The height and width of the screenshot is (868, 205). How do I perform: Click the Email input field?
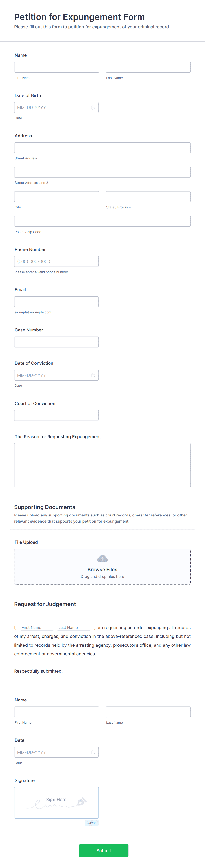click(56, 301)
